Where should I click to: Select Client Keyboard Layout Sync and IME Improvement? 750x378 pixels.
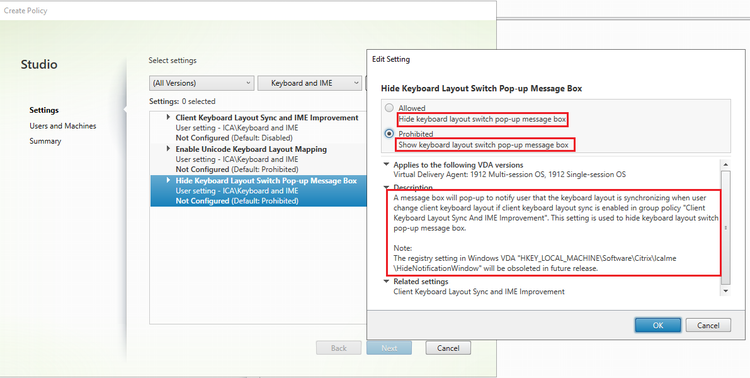(258, 128)
